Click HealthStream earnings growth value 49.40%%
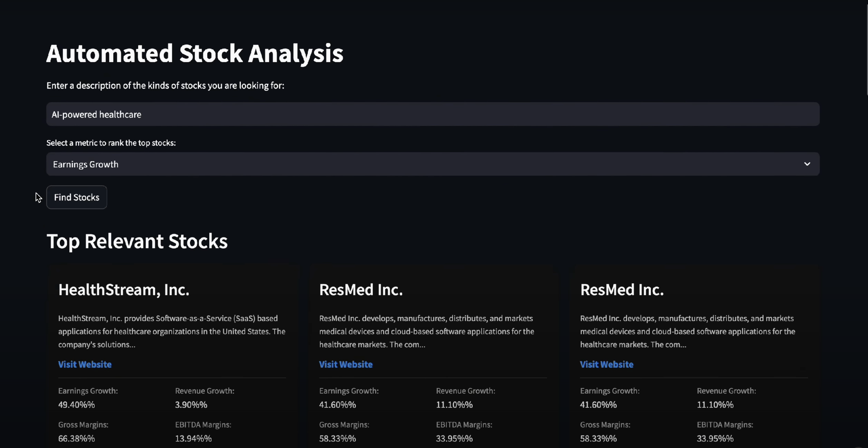Screen dimensions: 868x448 (x=77, y=405)
